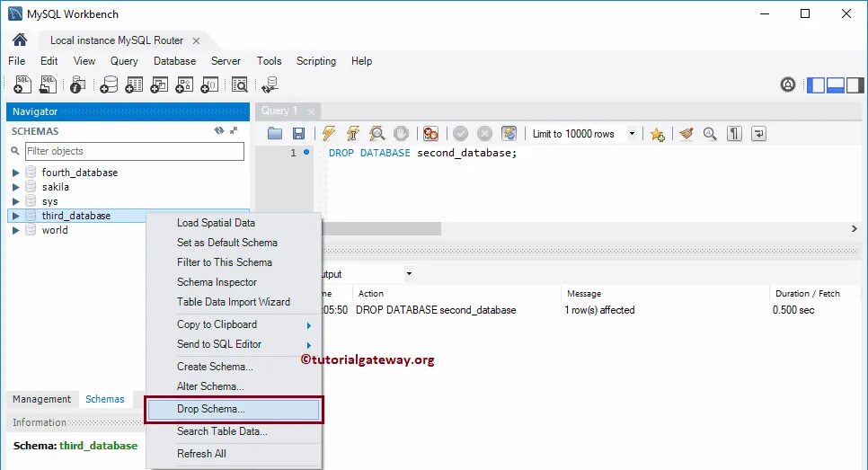Screen dimensions: 868x470
Task: Open SQL script file icon
Action: tap(49, 84)
